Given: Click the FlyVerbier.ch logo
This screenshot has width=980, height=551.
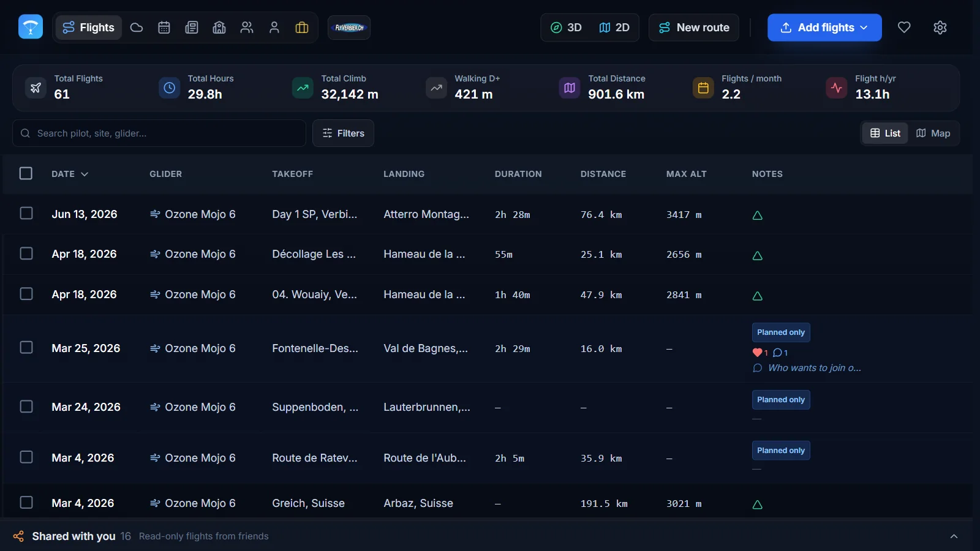Looking at the screenshot, I should 349,28.
